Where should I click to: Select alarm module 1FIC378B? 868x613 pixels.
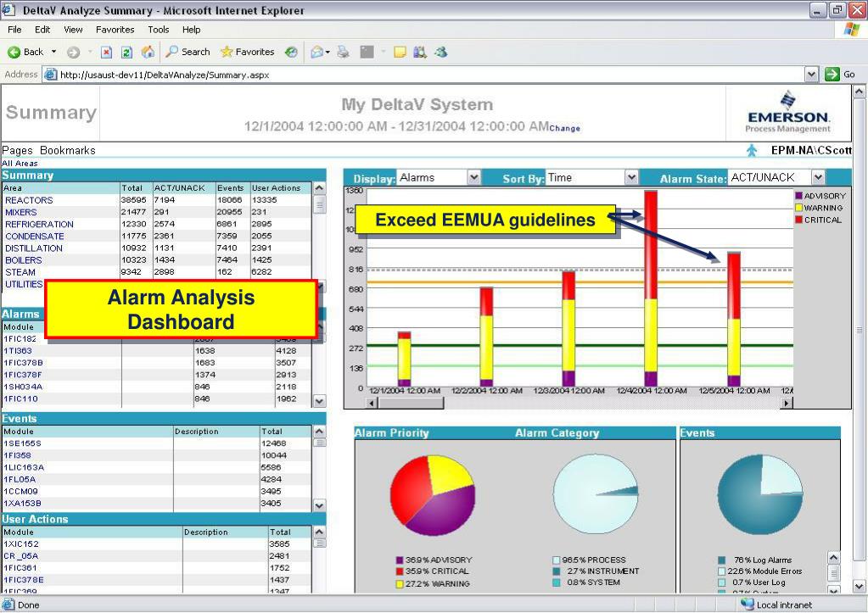tap(23, 362)
